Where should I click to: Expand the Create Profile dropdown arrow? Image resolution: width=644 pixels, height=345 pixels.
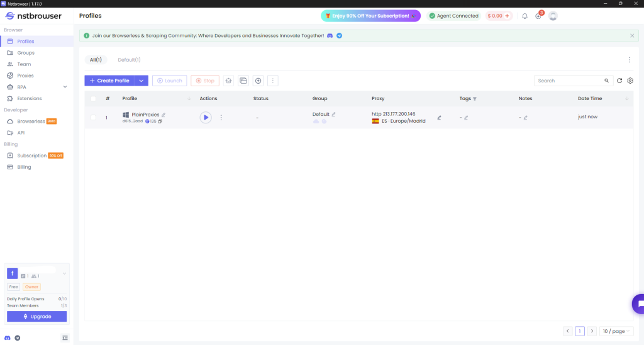click(x=142, y=81)
